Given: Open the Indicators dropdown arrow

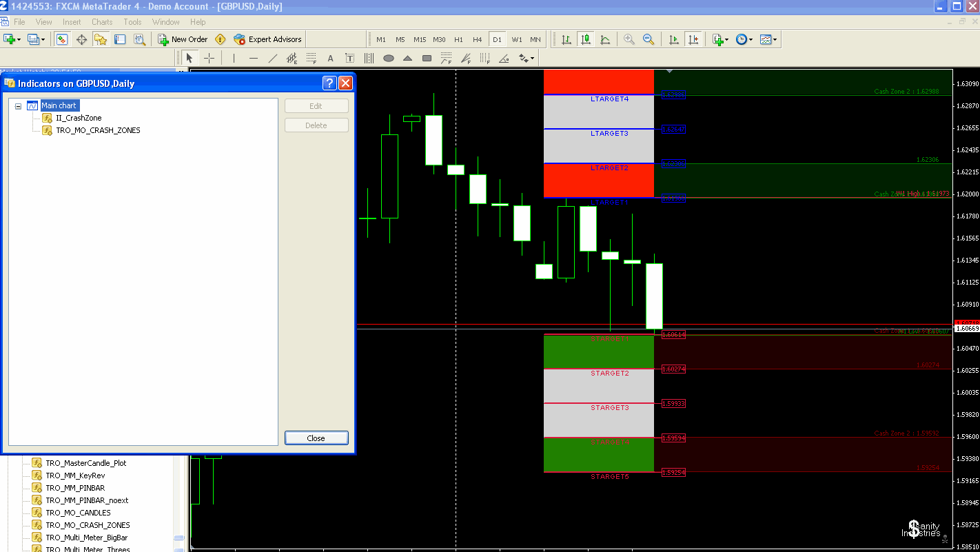Looking at the screenshot, I should [726, 40].
